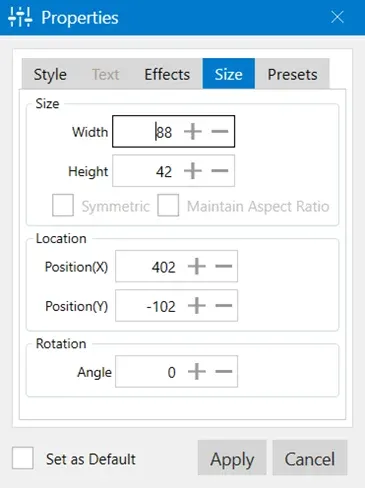Increase Angle with the plus icon
Screen dimensions: 365x488
point(197,371)
